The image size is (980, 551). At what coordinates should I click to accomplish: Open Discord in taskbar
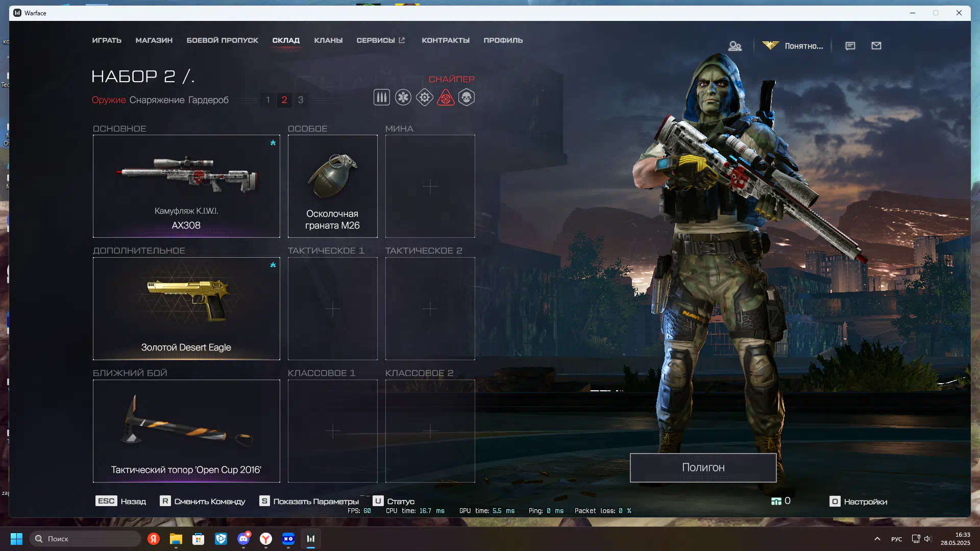pos(243,539)
